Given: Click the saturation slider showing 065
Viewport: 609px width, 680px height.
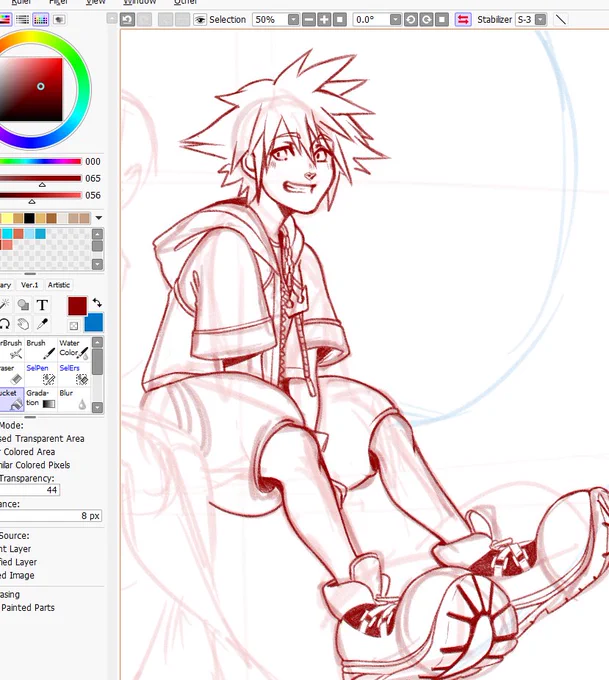Looking at the screenshot, I should tap(41, 178).
